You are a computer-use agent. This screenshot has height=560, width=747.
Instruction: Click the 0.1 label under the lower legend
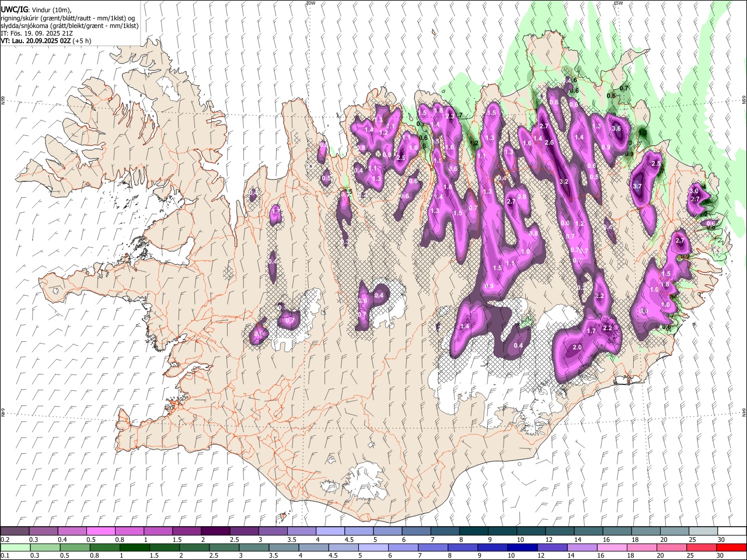pyautogui.click(x=5, y=555)
